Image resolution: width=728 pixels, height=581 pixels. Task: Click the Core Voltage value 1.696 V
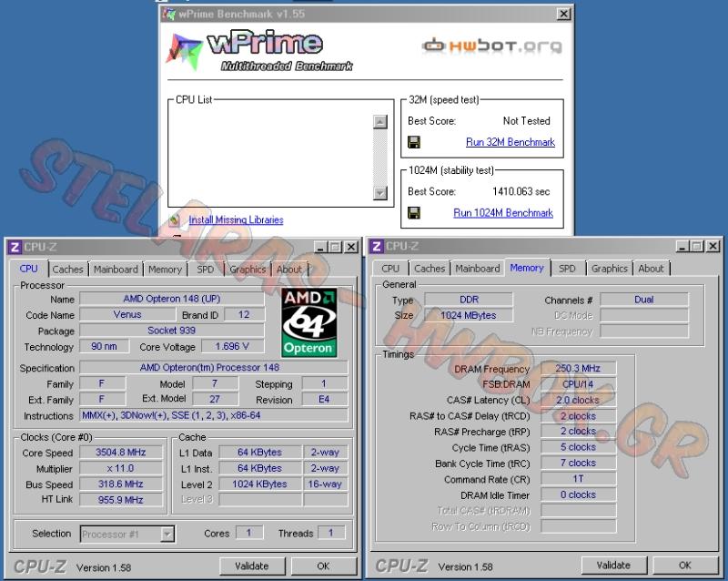click(232, 346)
